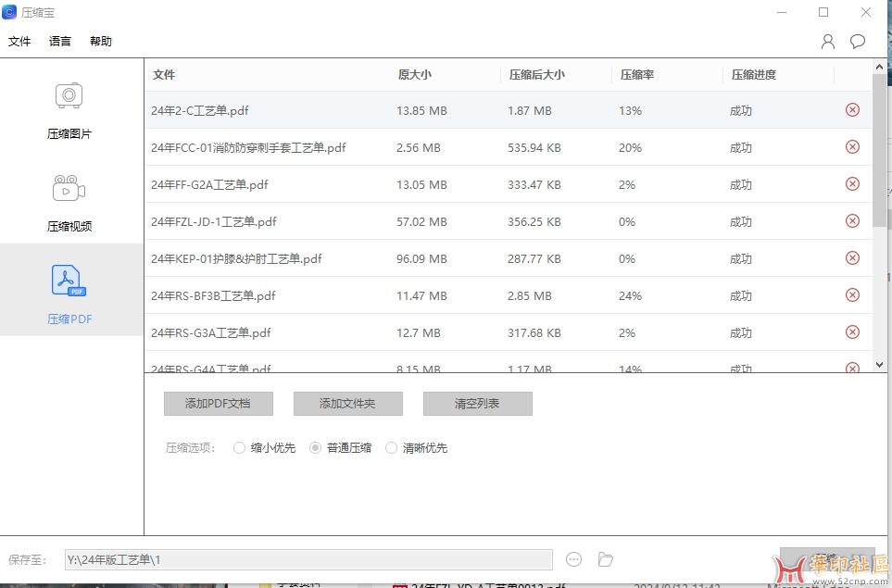The height and width of the screenshot is (588, 892).
Task: Open the 语言 language menu
Action: [x=59, y=41]
